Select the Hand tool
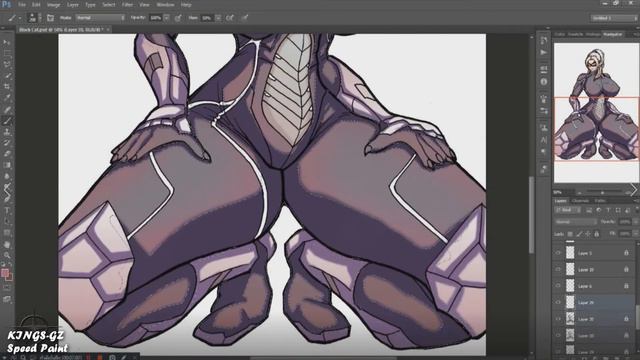 [x=7, y=244]
